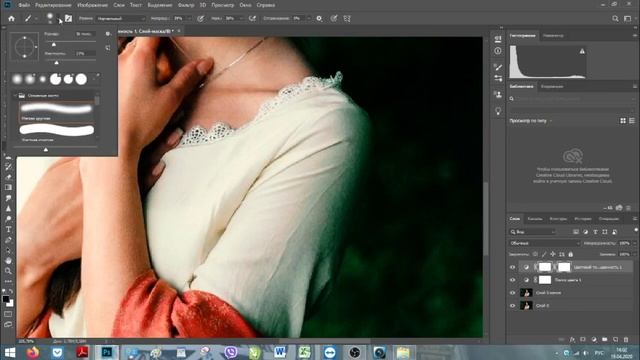Image resolution: width=640 pixels, height=360 pixels.
Task: Open the Learn lightbulb panel icon
Action: 498,111
